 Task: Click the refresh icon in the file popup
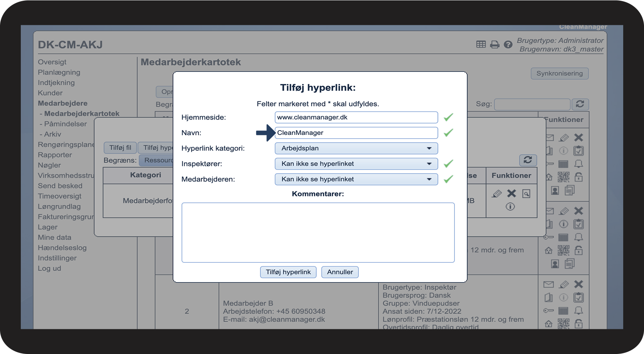[x=528, y=160]
